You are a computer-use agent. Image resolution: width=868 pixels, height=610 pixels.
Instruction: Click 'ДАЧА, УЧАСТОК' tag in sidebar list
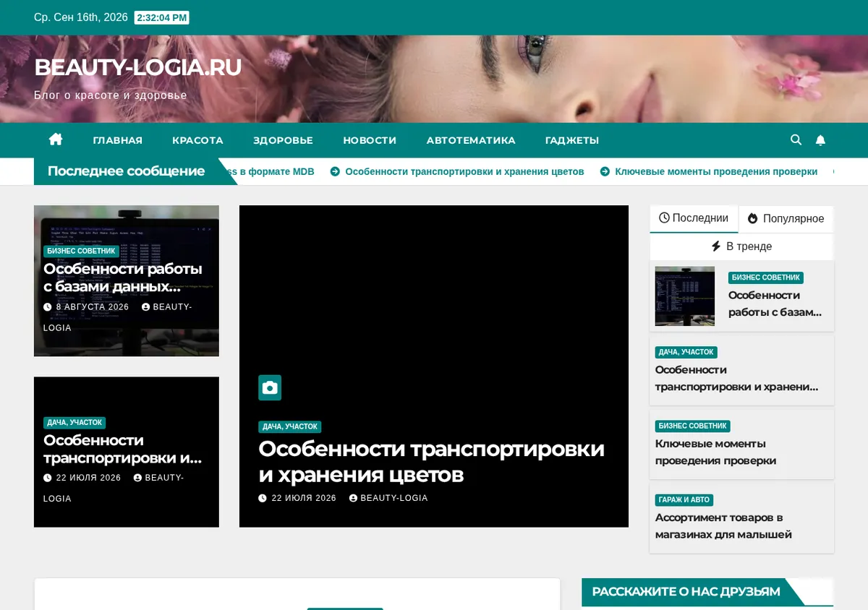tap(686, 352)
